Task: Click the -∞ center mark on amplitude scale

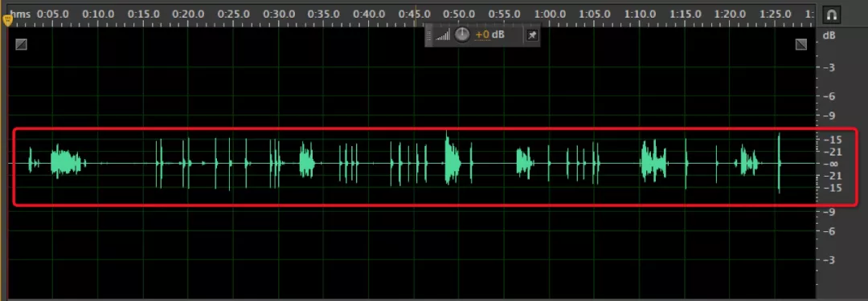Action: [832, 164]
